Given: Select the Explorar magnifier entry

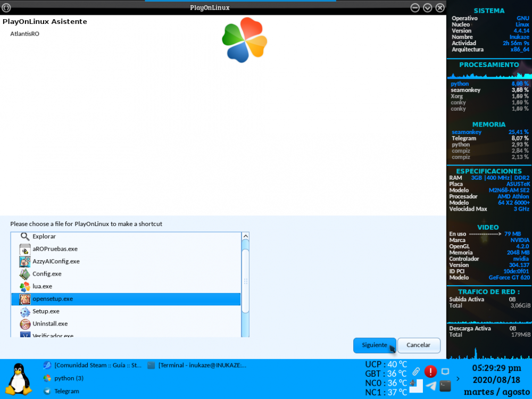Looking at the screenshot, I should pos(44,236).
